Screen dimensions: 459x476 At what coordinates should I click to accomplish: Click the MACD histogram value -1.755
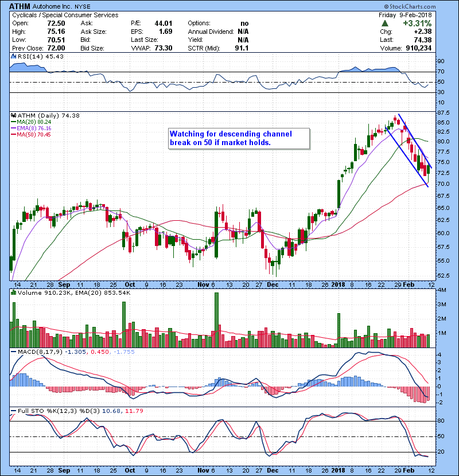[124, 352]
